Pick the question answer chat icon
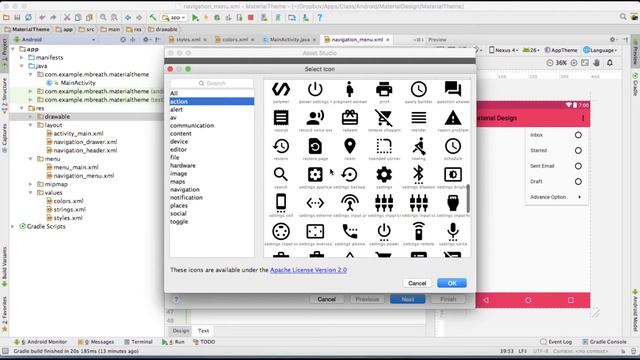The height and width of the screenshot is (360, 640). click(x=453, y=89)
